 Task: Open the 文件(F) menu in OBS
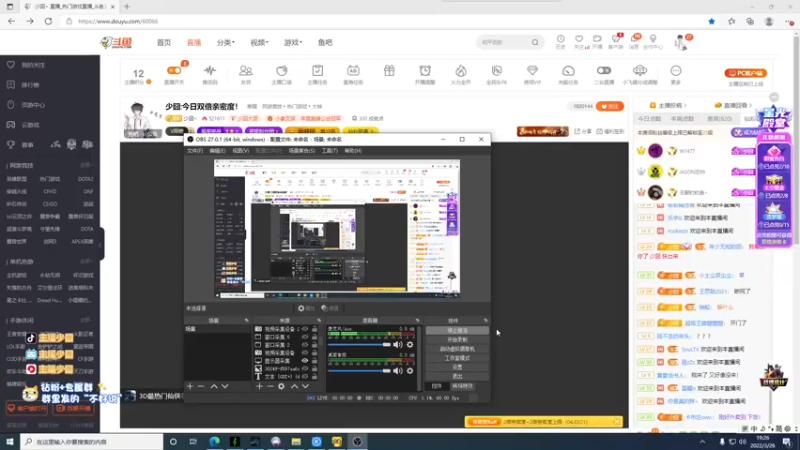[x=194, y=151]
